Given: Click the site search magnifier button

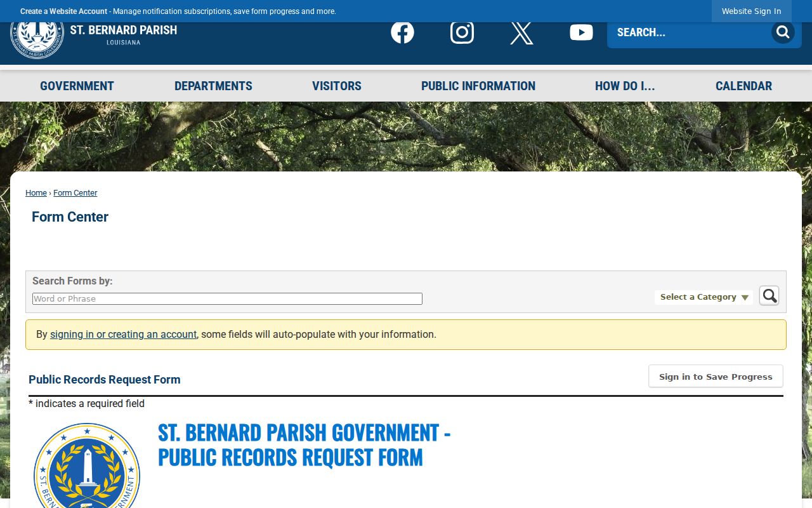Looking at the screenshot, I should tap(783, 32).
